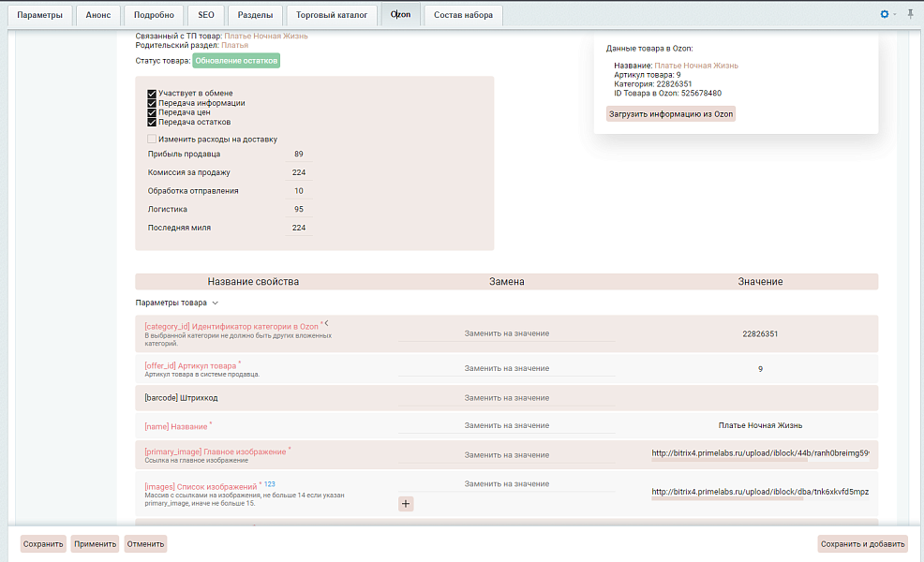924x562 pixels.
Task: Toggle 'Передача цен' checkbox
Action: point(152,112)
